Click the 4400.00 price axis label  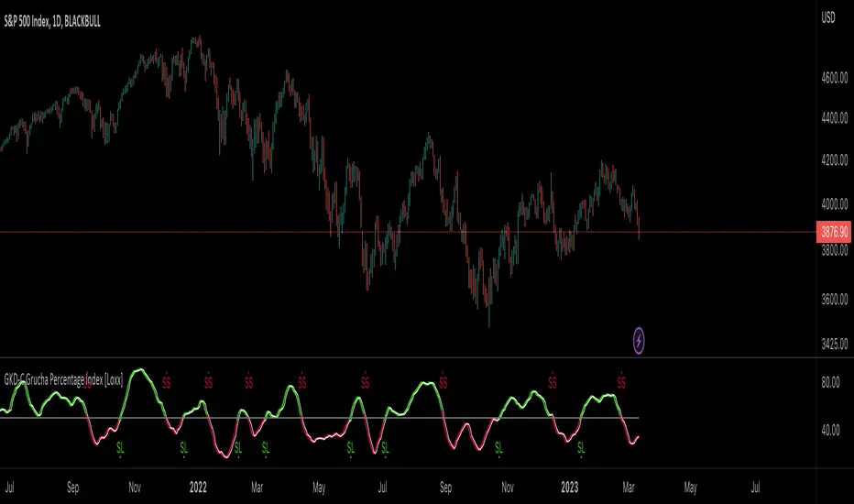pos(835,117)
